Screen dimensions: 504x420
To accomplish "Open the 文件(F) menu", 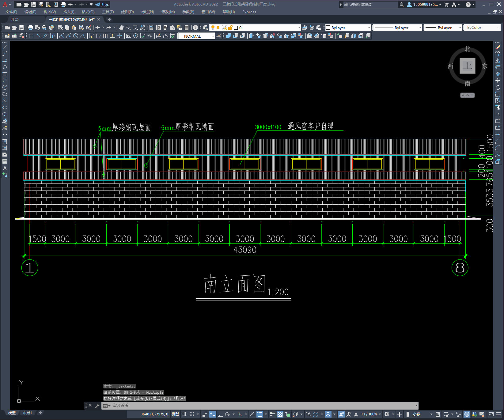I will (11, 12).
